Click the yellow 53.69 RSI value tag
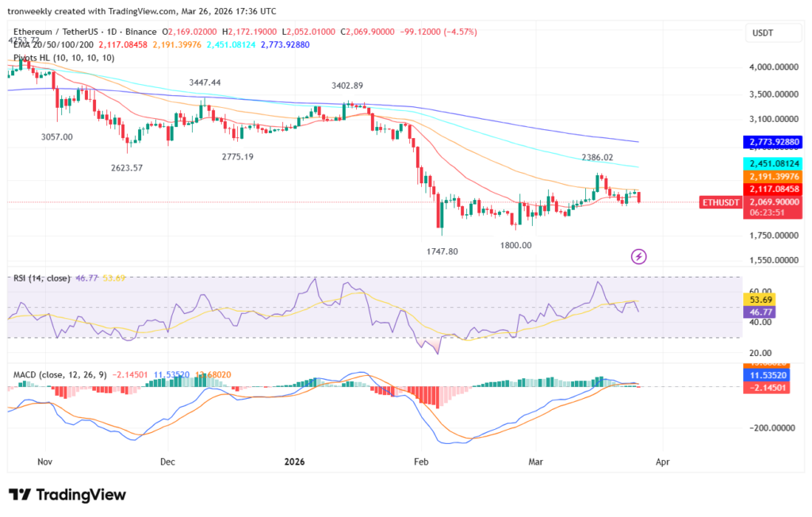Viewport: 812px width, 517px height. click(x=760, y=300)
